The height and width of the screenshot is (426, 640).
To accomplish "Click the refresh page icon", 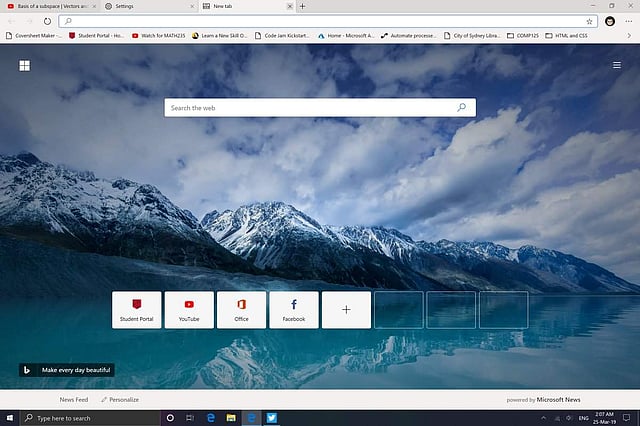I will (47, 21).
